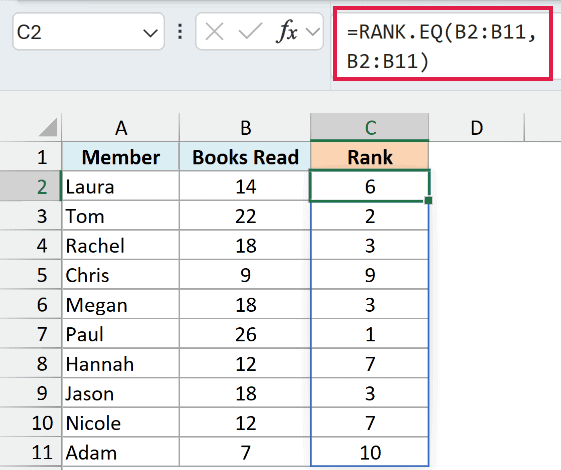Click the Cancel (X) formula icon
Screen dimensions: 561x470
[x=215, y=32]
